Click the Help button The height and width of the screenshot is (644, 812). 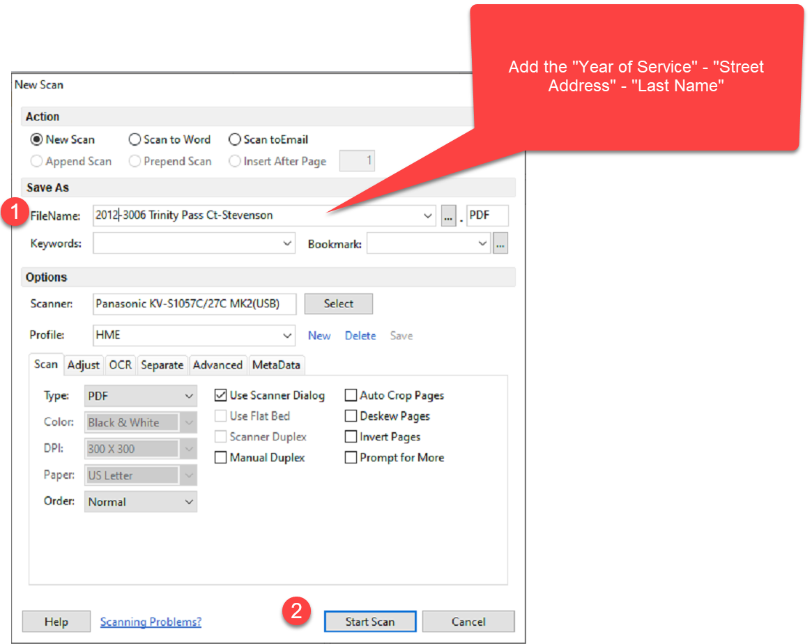56,622
